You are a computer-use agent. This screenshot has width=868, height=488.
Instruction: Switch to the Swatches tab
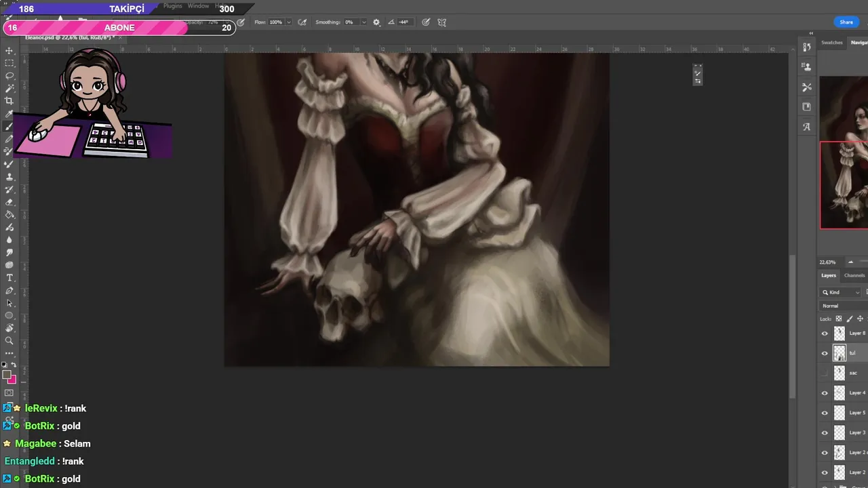point(832,43)
